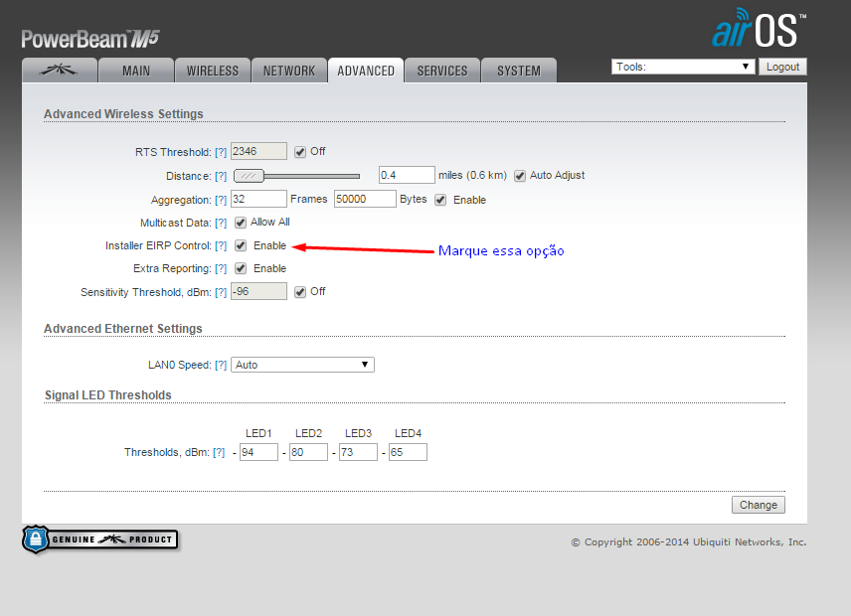The width and height of the screenshot is (851, 616).
Task: Check Installer EIRP Control Enable
Action: (x=241, y=245)
